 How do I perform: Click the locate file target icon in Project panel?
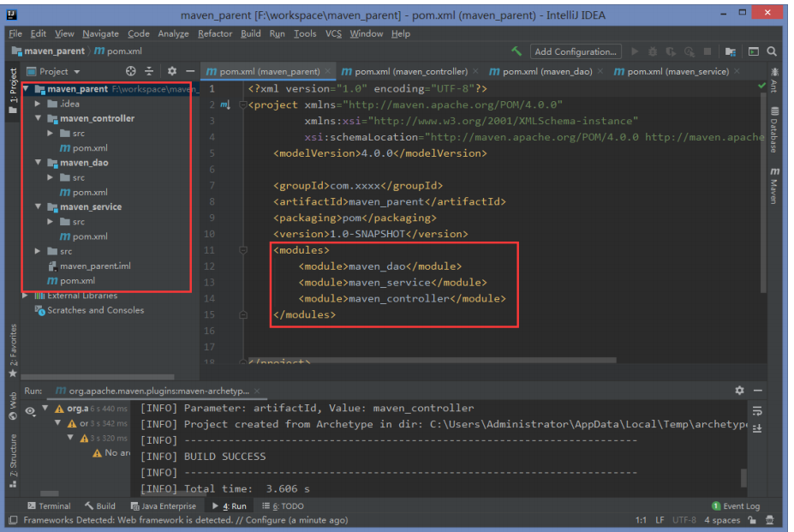(131, 71)
